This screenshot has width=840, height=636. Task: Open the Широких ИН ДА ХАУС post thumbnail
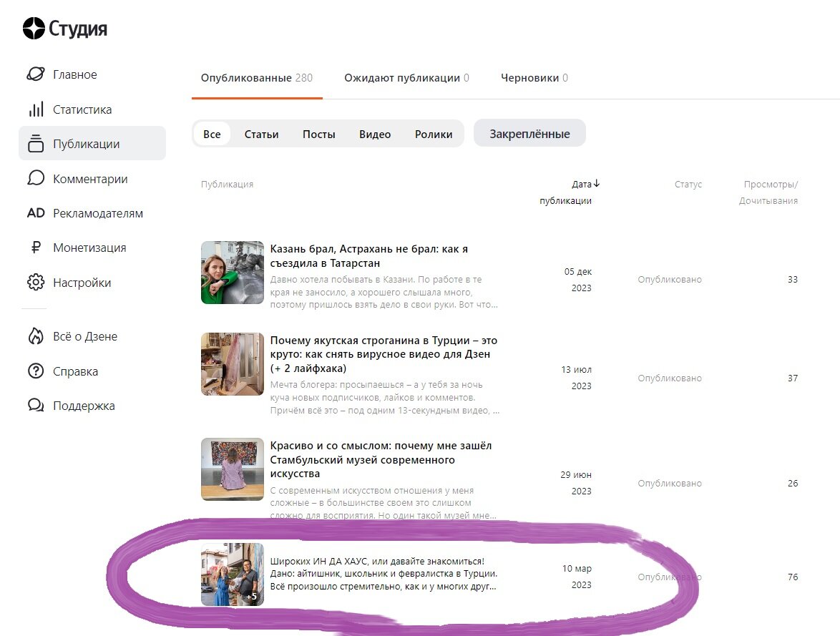tap(232, 574)
